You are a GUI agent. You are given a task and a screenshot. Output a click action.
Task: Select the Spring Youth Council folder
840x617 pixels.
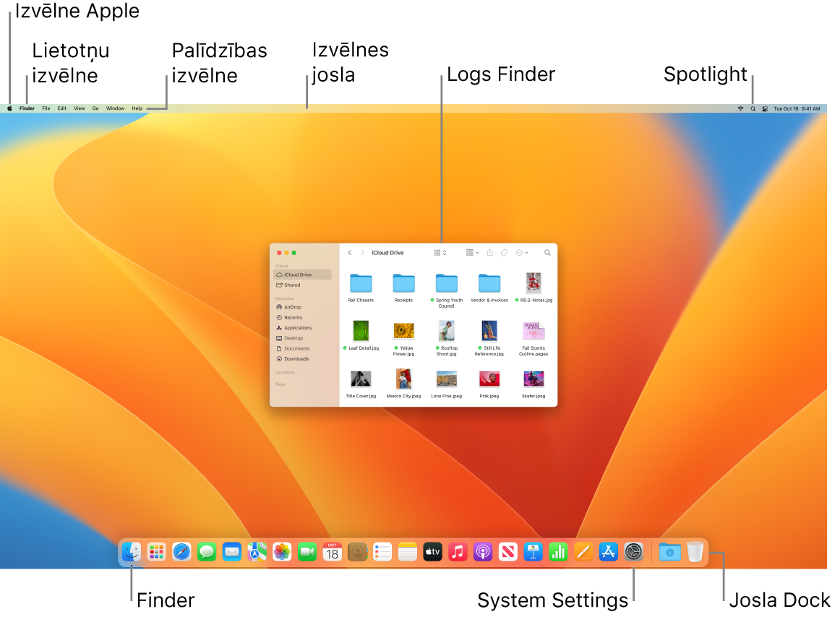[446, 282]
